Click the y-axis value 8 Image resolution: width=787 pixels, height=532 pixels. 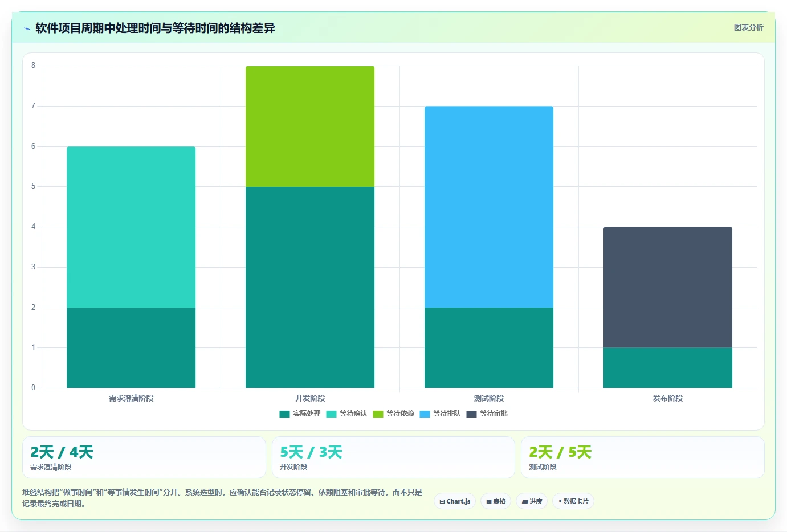point(33,66)
